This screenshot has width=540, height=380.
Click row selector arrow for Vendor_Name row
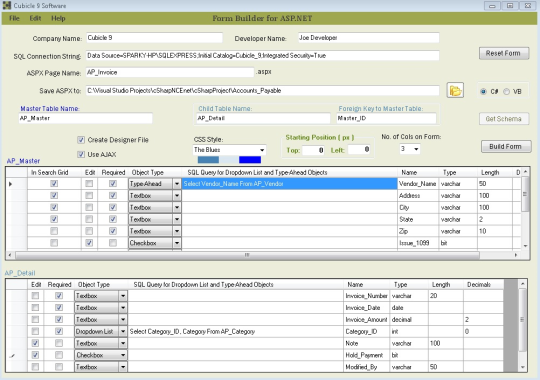pyautogui.click(x=10, y=184)
